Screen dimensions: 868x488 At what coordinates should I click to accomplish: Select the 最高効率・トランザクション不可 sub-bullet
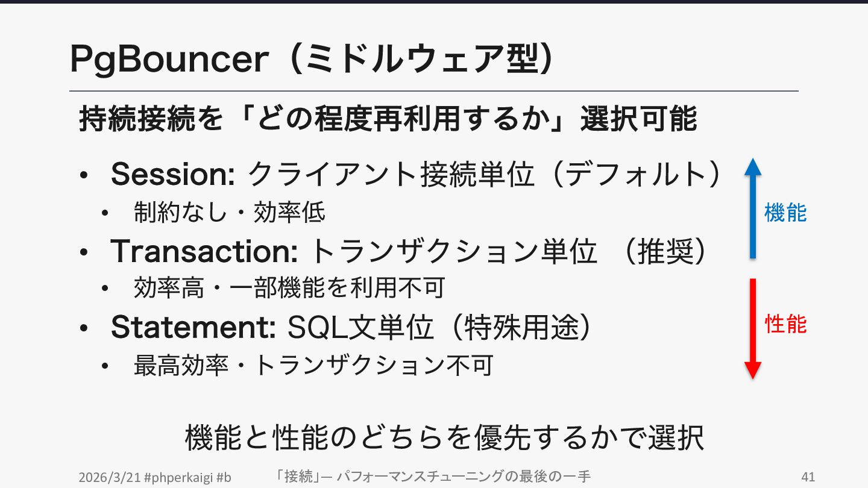pyautogui.click(x=313, y=365)
